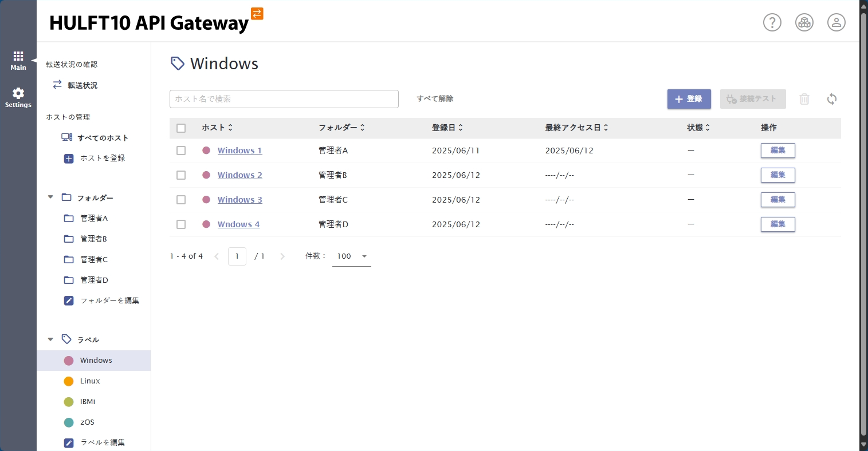Click 編集 button for Windows 1
Screen dimensions: 868x451
pyautogui.click(x=777, y=151)
